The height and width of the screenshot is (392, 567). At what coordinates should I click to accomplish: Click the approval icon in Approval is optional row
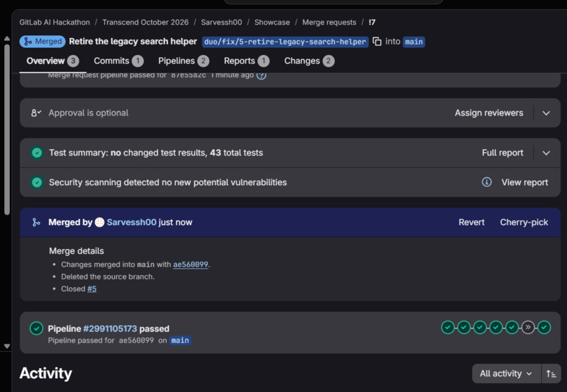[x=36, y=113]
